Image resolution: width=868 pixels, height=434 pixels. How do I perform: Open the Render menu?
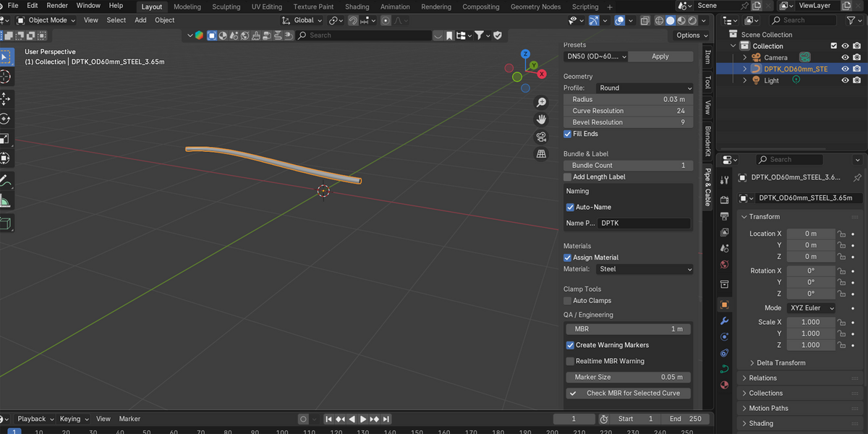57,6
